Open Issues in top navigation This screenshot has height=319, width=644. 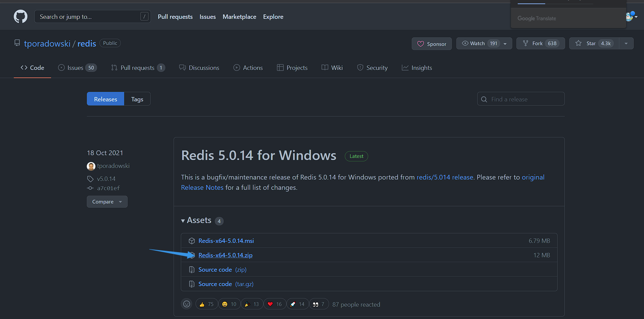(x=208, y=16)
